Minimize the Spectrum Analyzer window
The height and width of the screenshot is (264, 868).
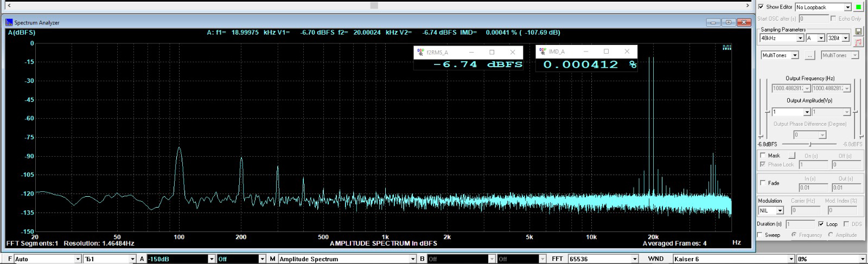pos(713,23)
